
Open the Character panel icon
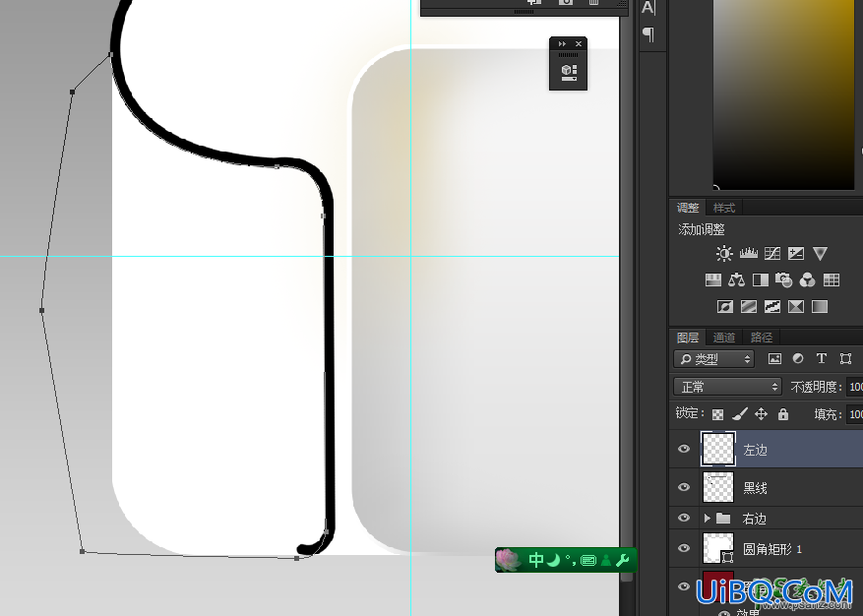pos(648,8)
